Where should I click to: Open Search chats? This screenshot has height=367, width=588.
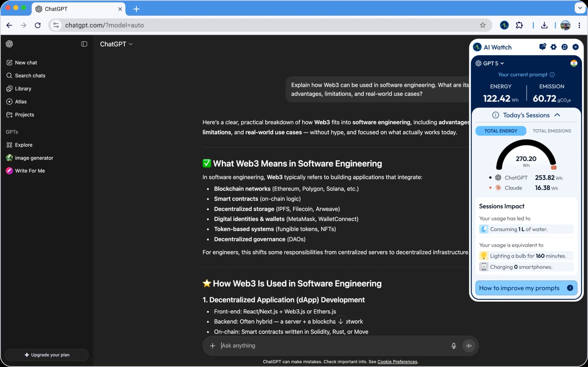click(x=30, y=75)
